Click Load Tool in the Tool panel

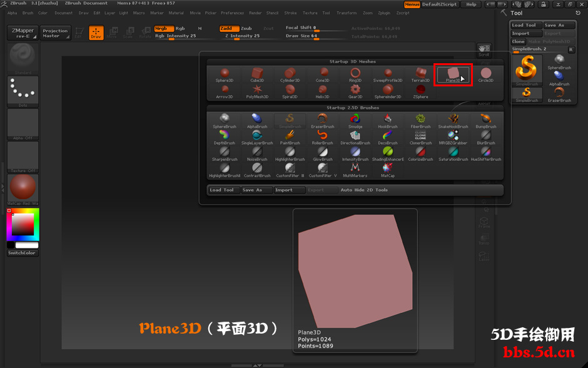click(526, 25)
